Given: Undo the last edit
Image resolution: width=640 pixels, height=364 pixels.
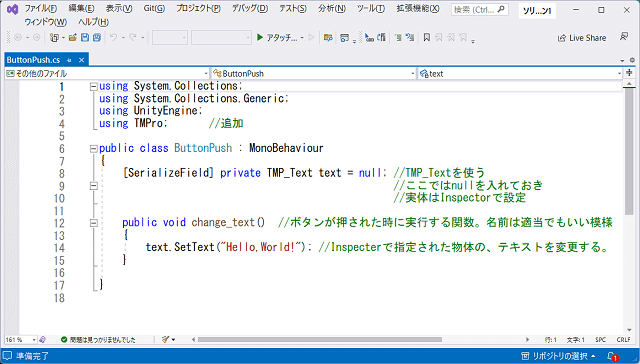Looking at the screenshot, I should pos(113,38).
